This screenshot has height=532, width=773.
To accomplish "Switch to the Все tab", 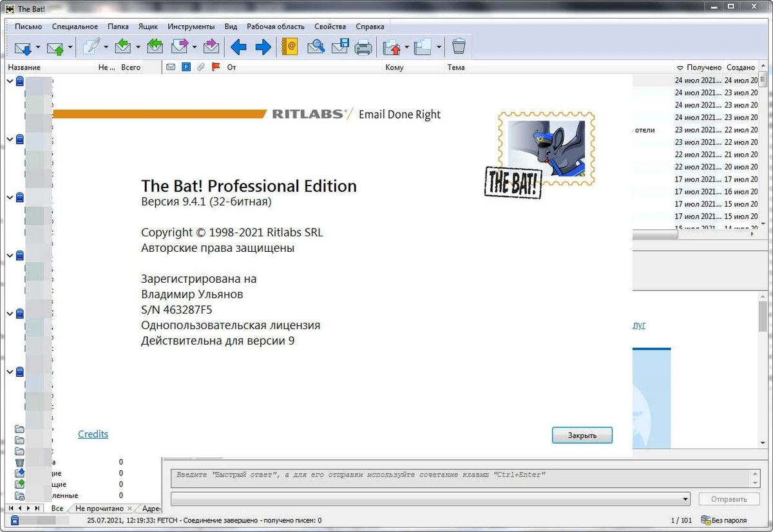I will pos(57,508).
